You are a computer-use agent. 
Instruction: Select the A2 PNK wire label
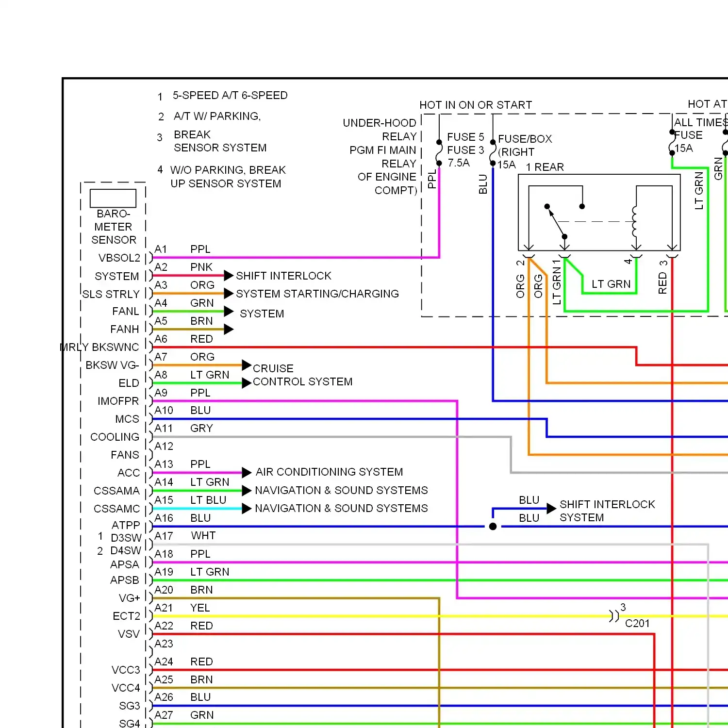tap(201, 267)
